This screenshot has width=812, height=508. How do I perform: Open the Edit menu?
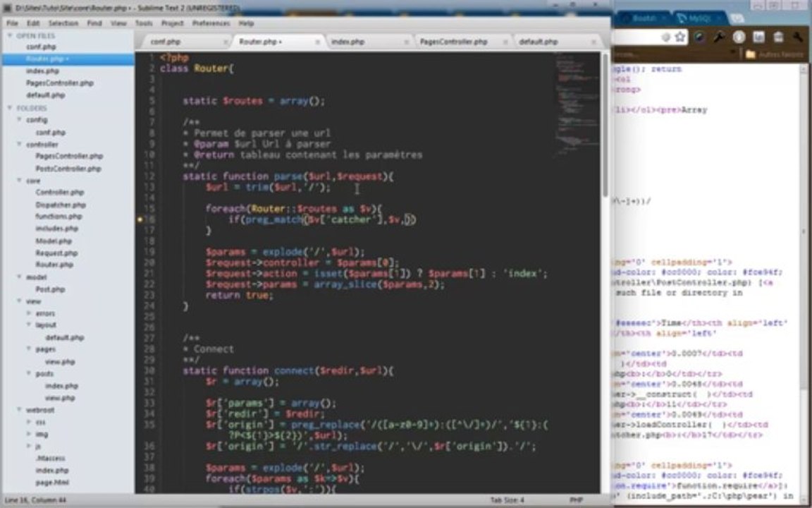pos(33,23)
